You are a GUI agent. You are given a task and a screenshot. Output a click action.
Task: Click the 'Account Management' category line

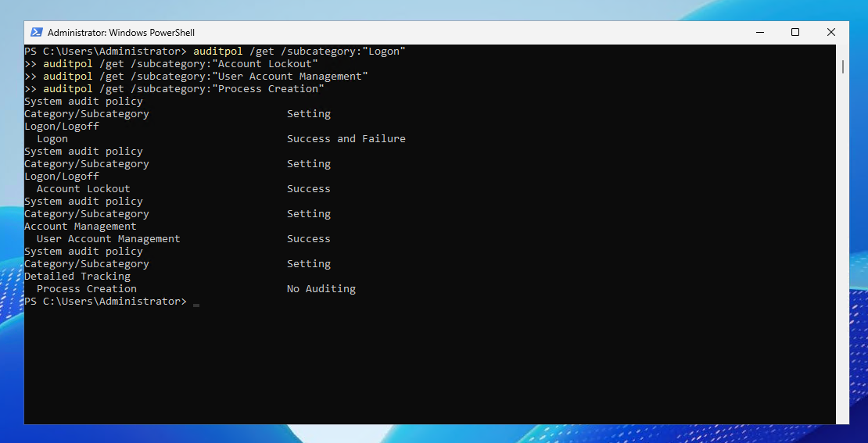point(81,227)
